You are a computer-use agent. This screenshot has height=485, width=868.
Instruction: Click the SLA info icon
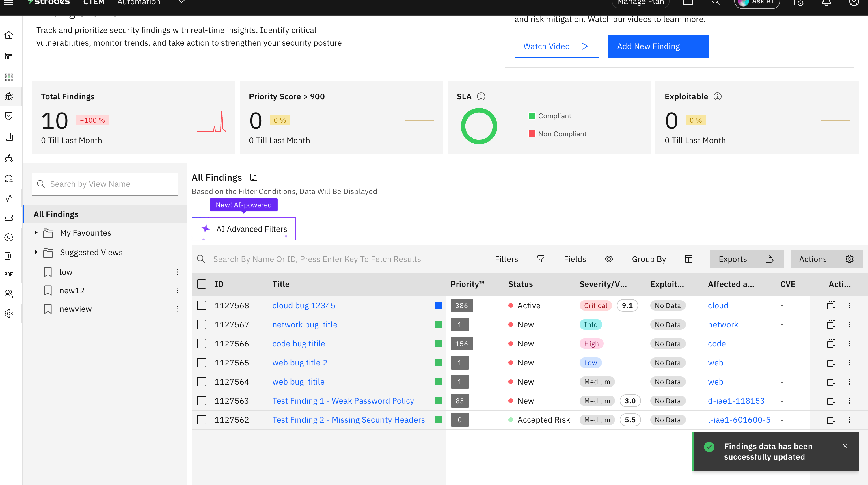tap(481, 97)
